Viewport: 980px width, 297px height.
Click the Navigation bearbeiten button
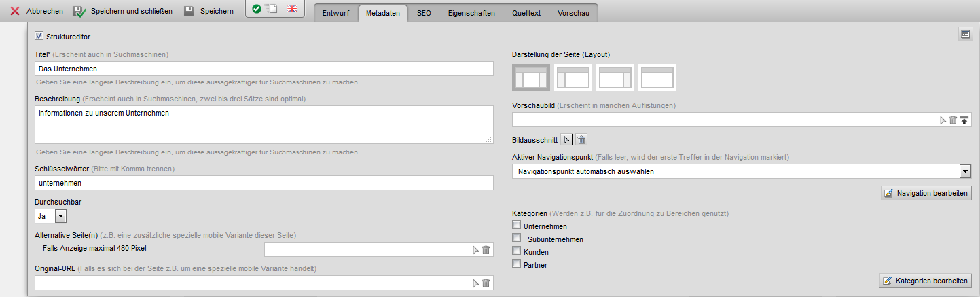pyautogui.click(x=926, y=194)
